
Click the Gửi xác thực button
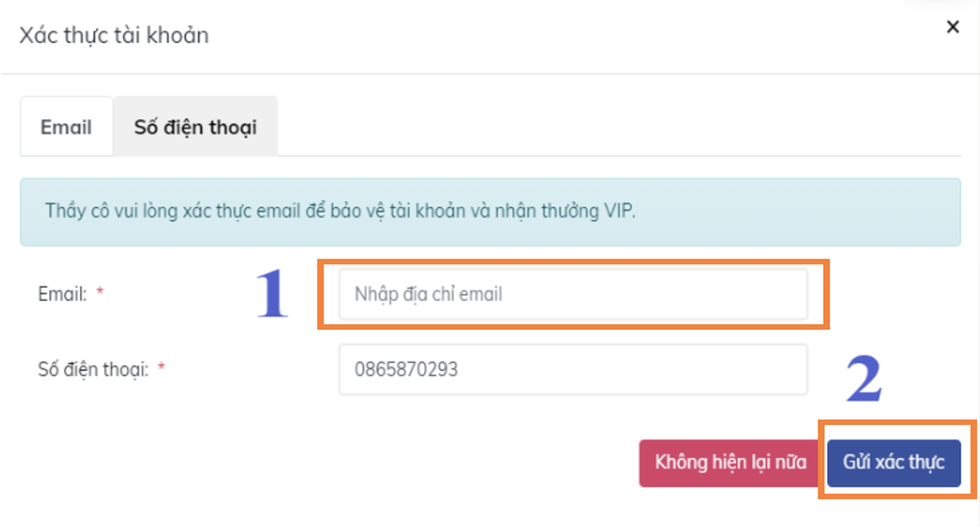[892, 462]
